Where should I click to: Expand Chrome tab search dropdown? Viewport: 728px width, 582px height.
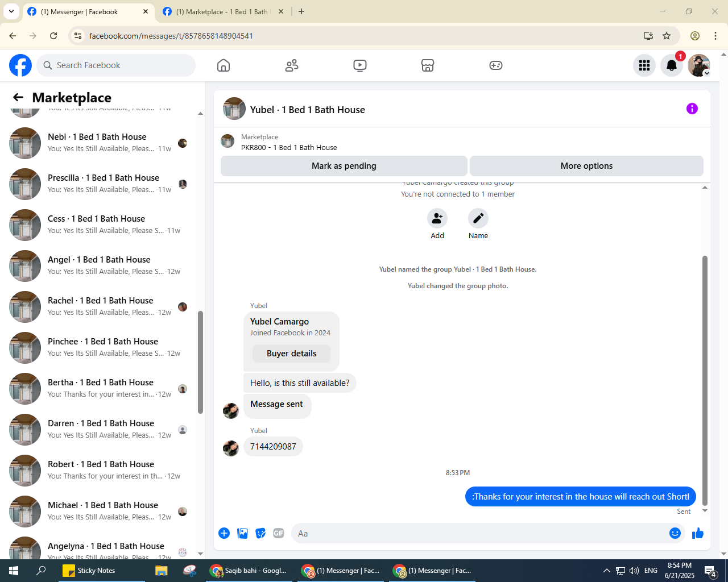coord(11,11)
